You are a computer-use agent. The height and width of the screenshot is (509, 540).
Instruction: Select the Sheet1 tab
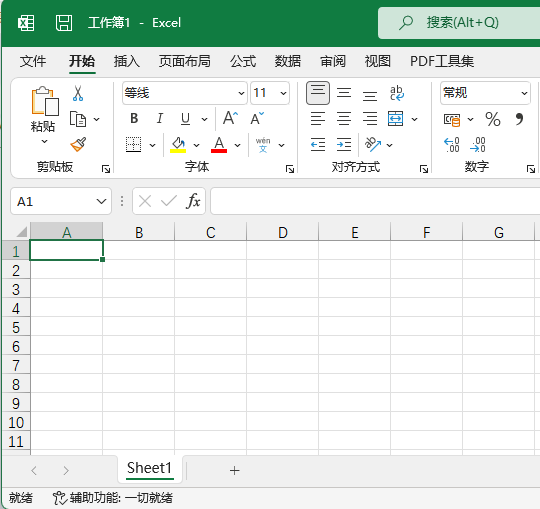click(149, 469)
